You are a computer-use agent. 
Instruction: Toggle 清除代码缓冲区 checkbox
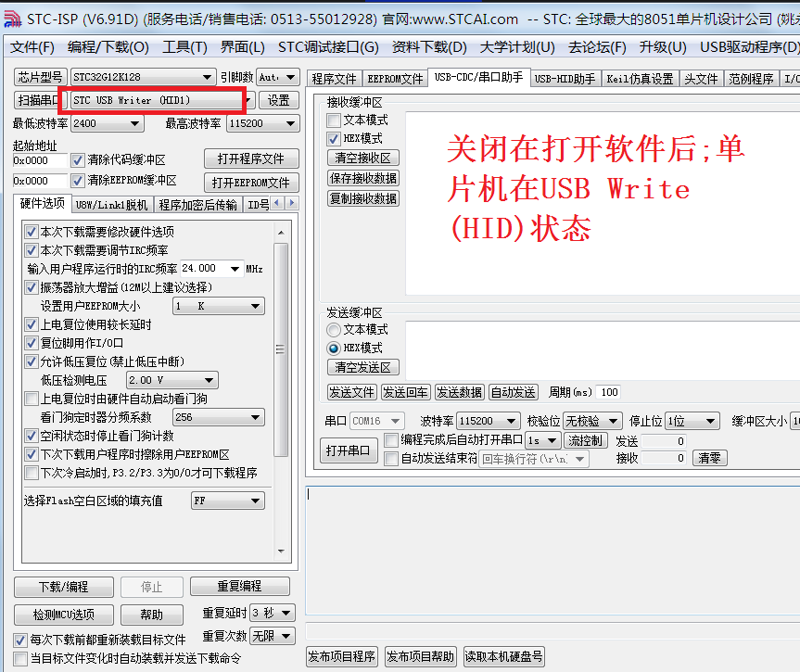pyautogui.click(x=78, y=160)
